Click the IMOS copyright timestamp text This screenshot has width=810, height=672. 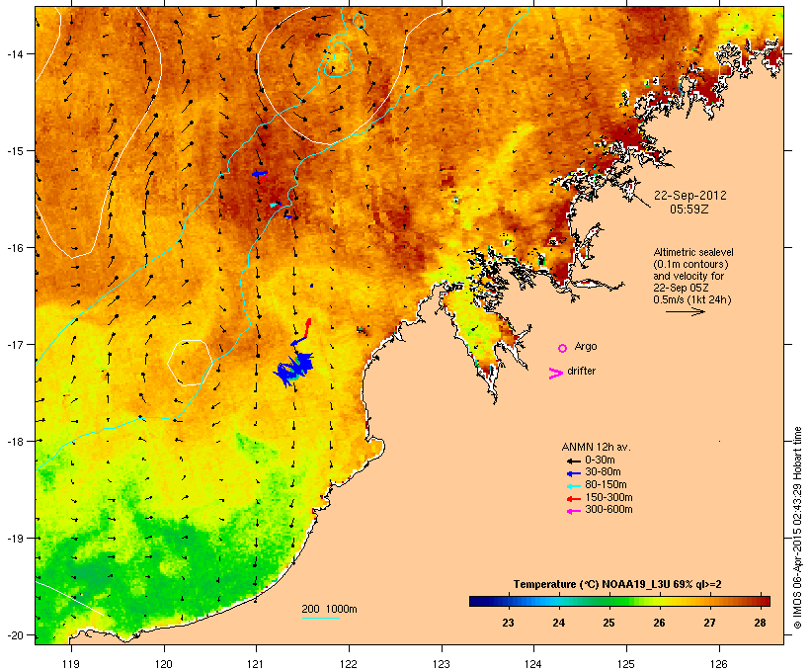[x=797, y=528]
